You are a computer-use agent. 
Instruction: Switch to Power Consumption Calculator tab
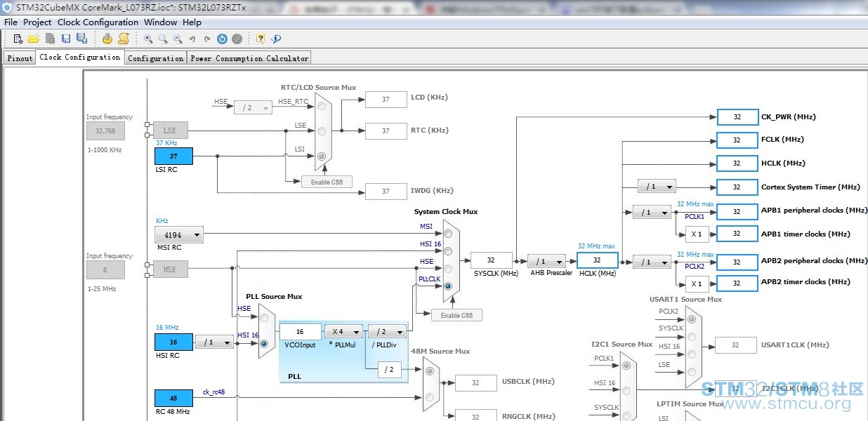[249, 58]
